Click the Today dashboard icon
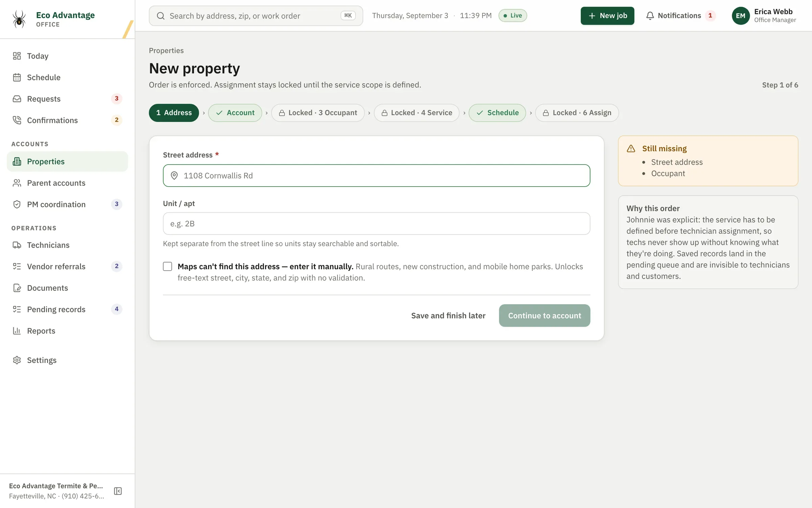This screenshot has width=812, height=508. [17, 56]
